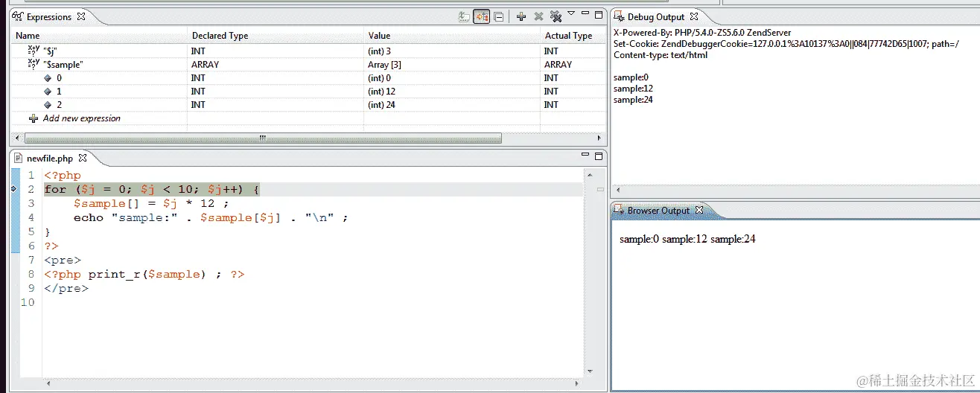The width and height of the screenshot is (980, 393).
Task: Click diamond icon of array element 0
Action: pos(48,78)
